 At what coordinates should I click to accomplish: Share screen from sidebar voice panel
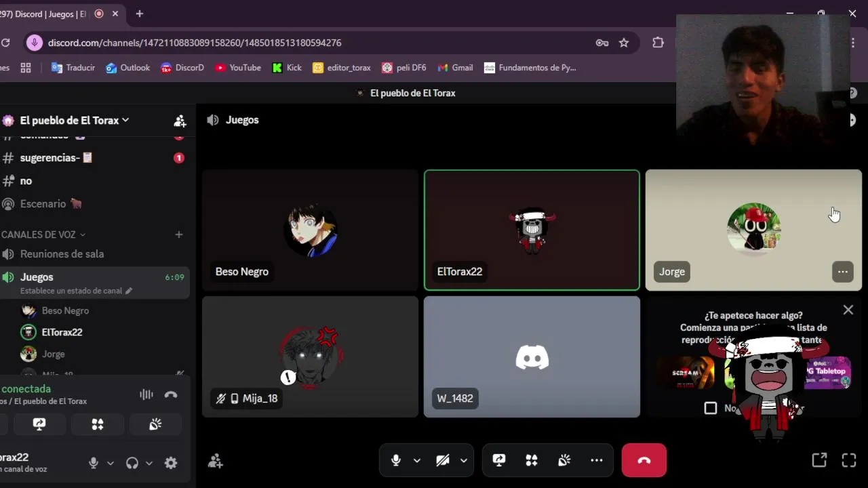pos(39,424)
